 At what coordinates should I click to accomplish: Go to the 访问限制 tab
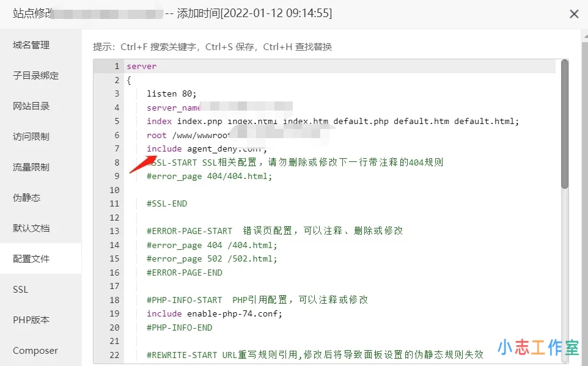tap(31, 136)
